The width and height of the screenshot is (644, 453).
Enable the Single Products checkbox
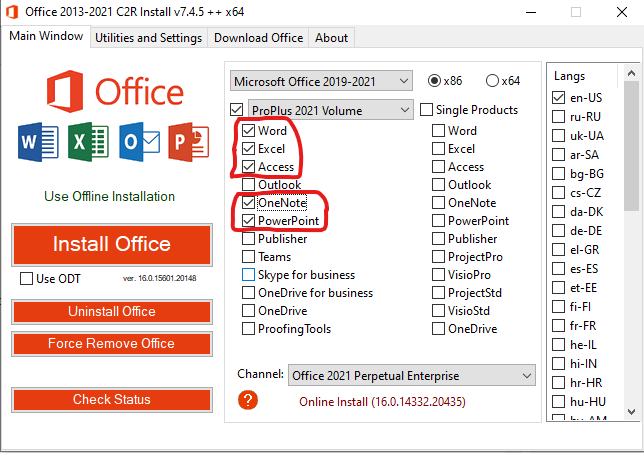[426, 110]
